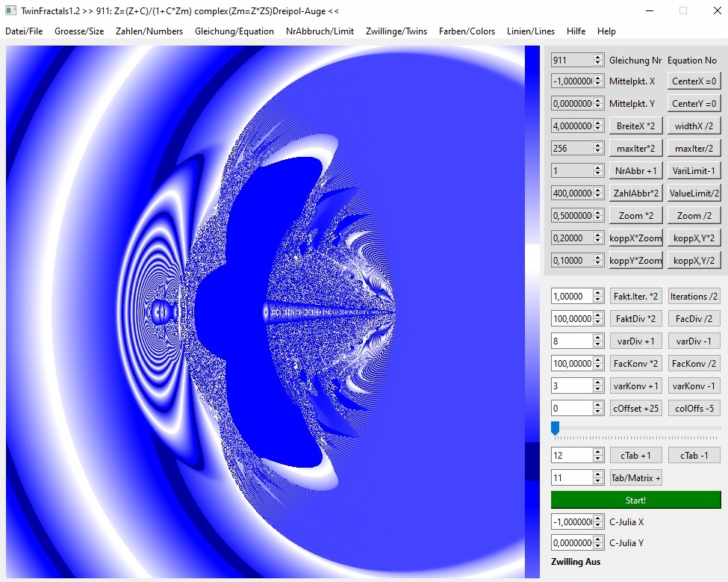This screenshot has width=728, height=582.
Task: Open the Zwillinge/Twins menu
Action: (x=396, y=31)
